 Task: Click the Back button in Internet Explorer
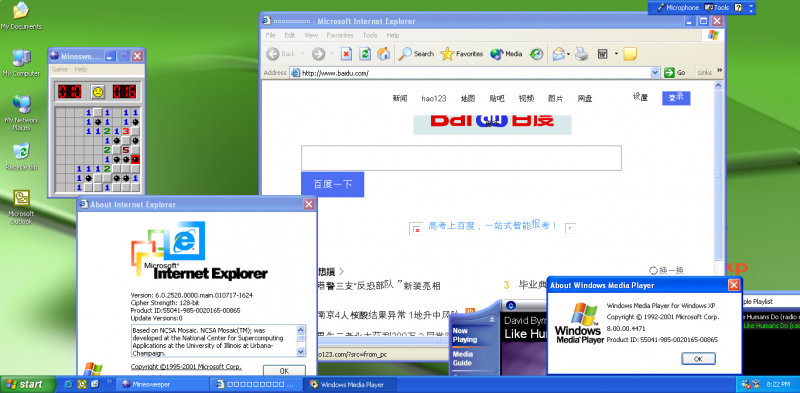[x=281, y=54]
